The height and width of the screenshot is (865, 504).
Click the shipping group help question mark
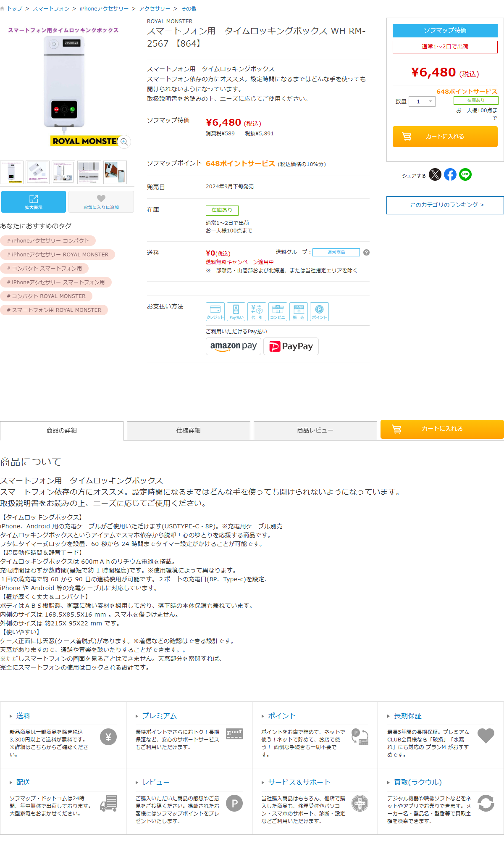(366, 253)
